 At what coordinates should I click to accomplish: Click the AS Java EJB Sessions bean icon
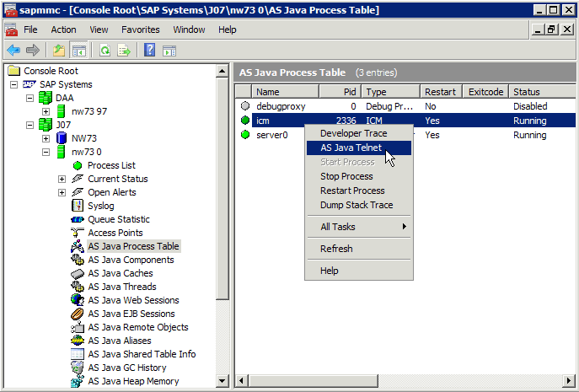coord(78,314)
